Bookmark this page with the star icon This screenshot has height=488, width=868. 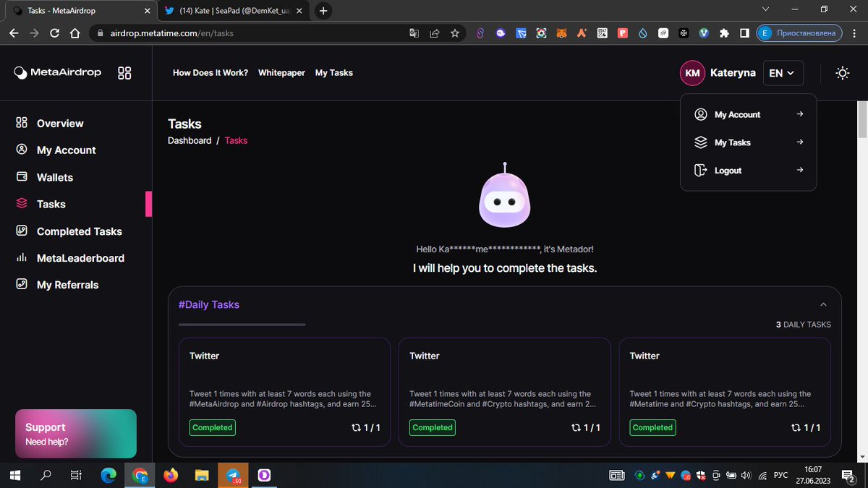click(455, 33)
